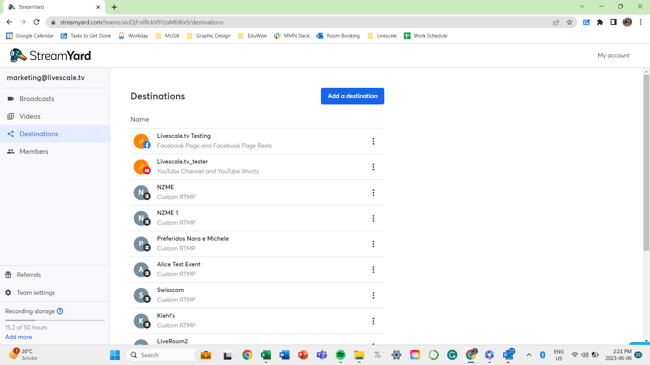650x365 pixels.
Task: Open options menu for Livescale.tv Testing
Action: click(373, 141)
